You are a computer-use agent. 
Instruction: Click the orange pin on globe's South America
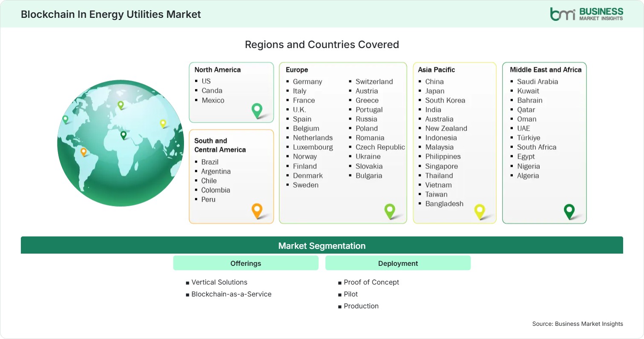point(83,152)
